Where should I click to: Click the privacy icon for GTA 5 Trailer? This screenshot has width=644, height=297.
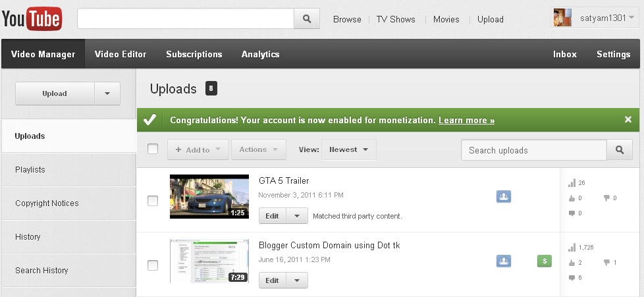[x=504, y=196]
